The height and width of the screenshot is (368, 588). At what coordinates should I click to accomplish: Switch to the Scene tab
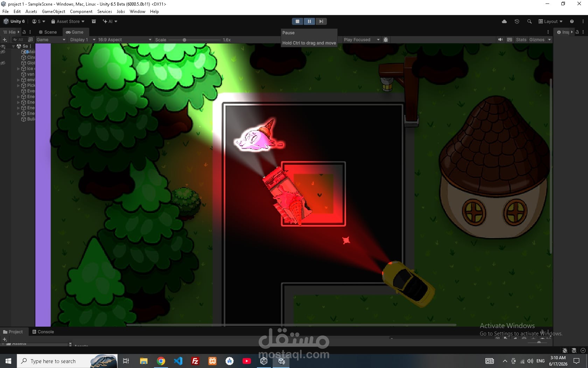48,32
